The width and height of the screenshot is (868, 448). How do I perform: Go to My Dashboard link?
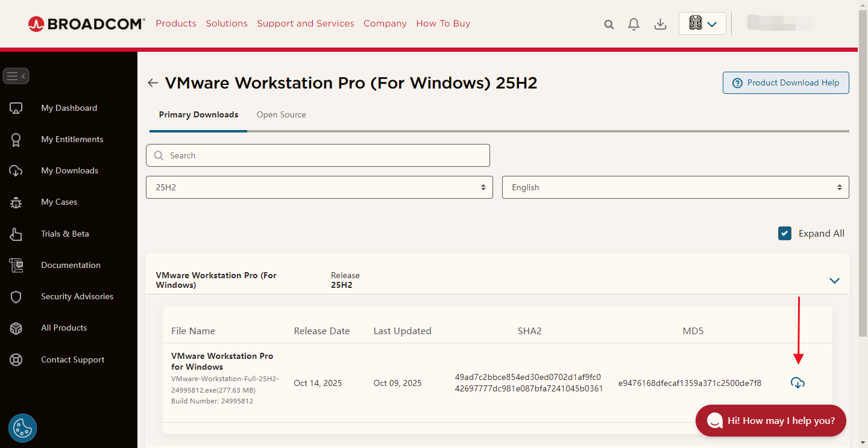pos(69,108)
